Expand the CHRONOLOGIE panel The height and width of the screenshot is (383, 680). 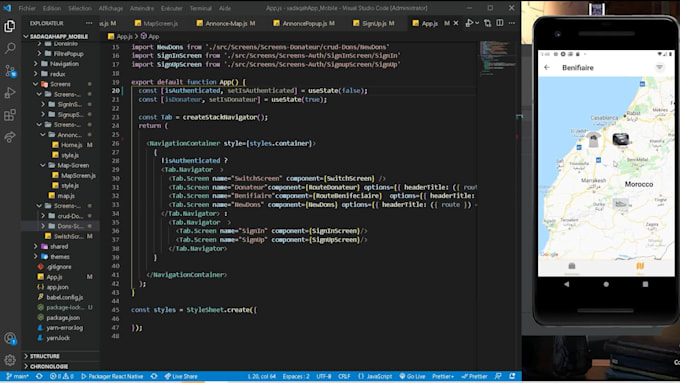pyautogui.click(x=61, y=367)
